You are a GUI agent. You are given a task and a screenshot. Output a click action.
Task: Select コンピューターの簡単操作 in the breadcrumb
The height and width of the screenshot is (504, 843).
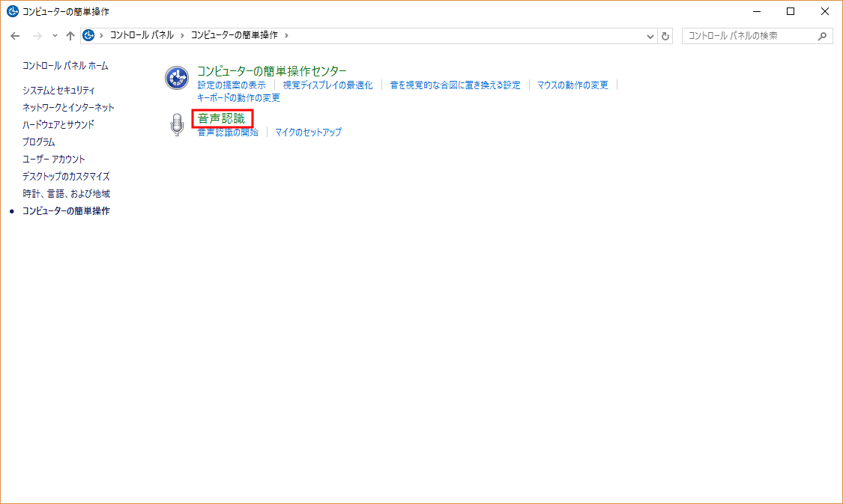click(235, 35)
